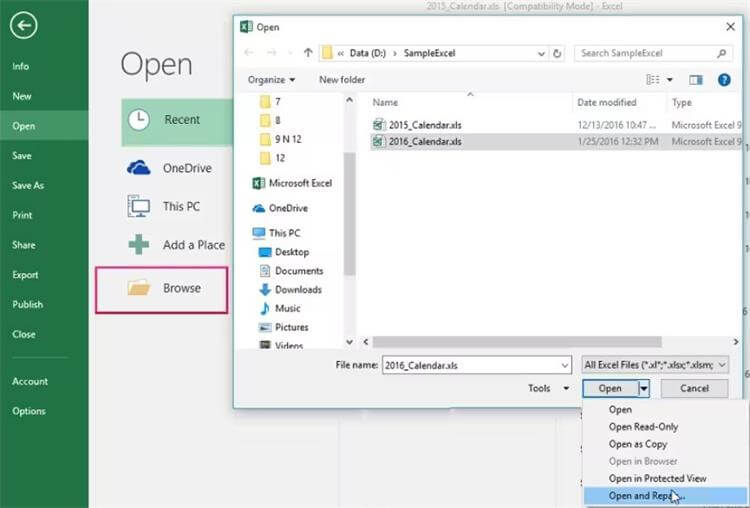The width and height of the screenshot is (750, 508).
Task: Select Export in the sidebar
Action: (x=25, y=275)
